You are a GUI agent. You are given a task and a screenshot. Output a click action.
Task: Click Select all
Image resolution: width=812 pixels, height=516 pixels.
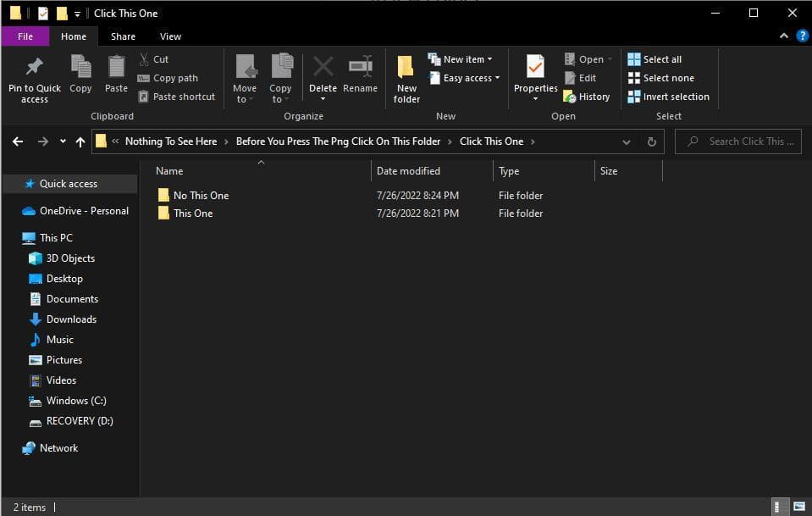coord(655,59)
